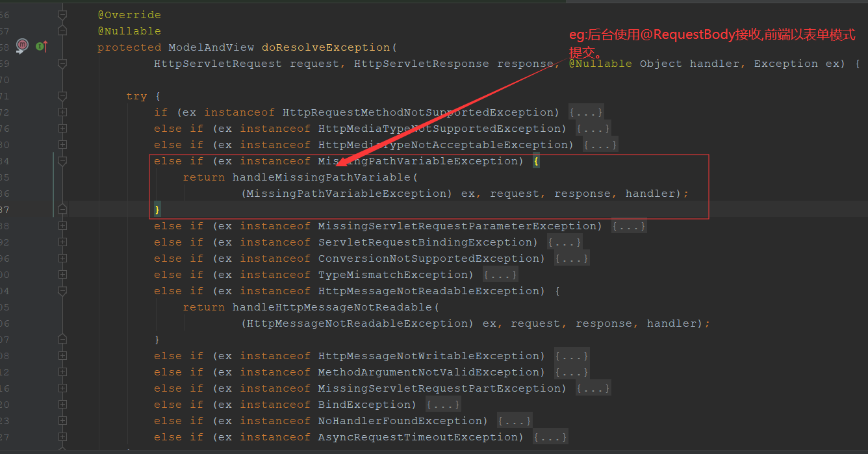Expand gutter plus on ServletRequestBindingException line
The width and height of the screenshot is (868, 454).
coord(62,242)
